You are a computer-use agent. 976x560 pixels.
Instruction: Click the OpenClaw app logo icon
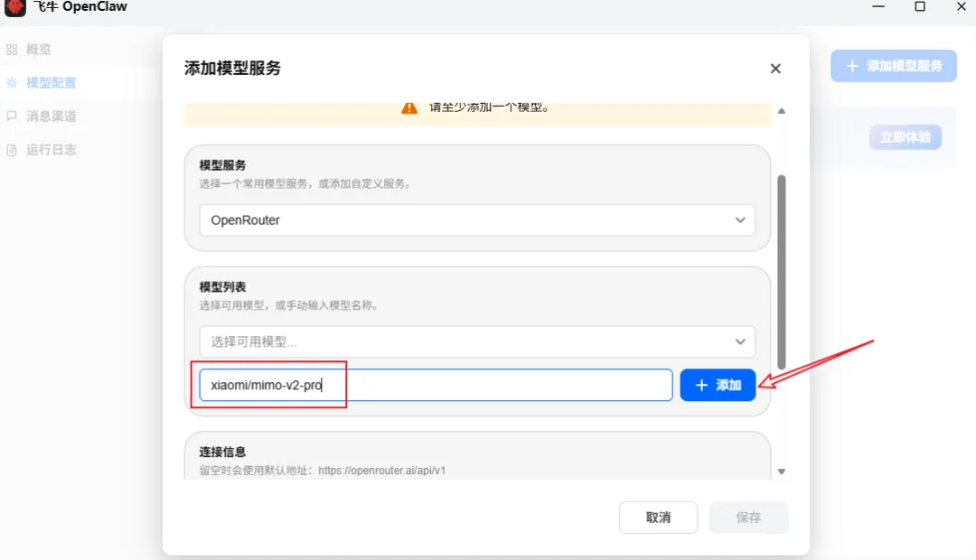(x=15, y=7)
